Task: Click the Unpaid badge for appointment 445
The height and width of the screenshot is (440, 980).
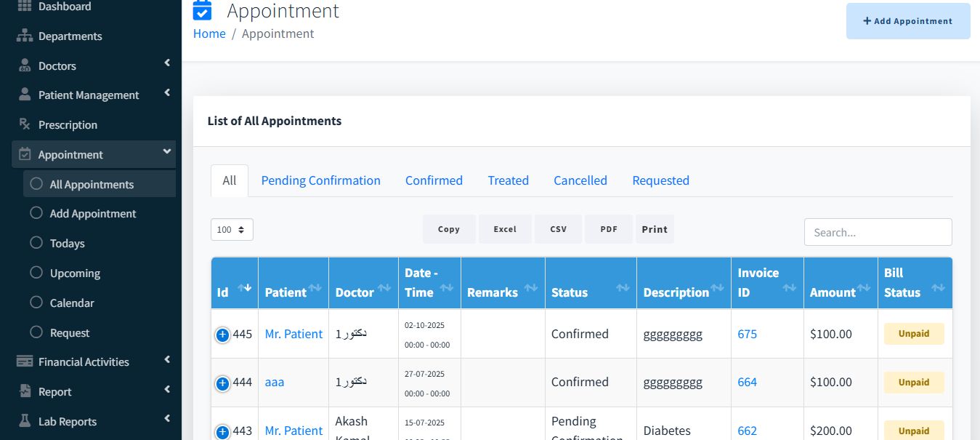Action: click(913, 334)
